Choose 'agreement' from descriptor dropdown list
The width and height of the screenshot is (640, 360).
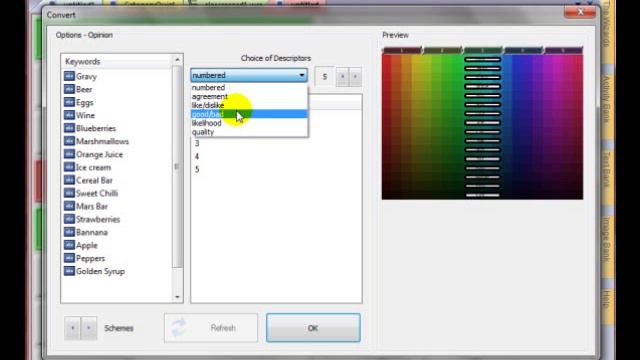point(249,96)
